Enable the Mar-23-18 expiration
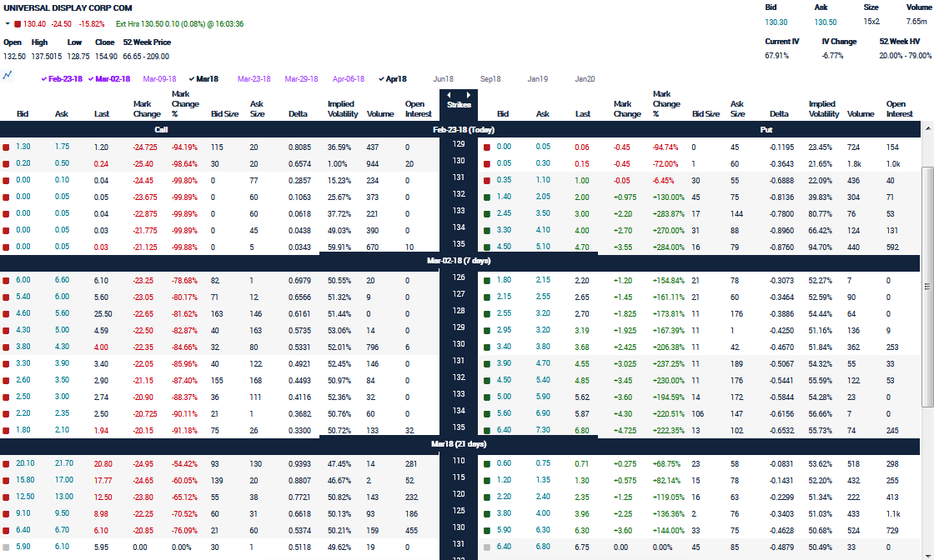The image size is (934, 560). point(254,79)
